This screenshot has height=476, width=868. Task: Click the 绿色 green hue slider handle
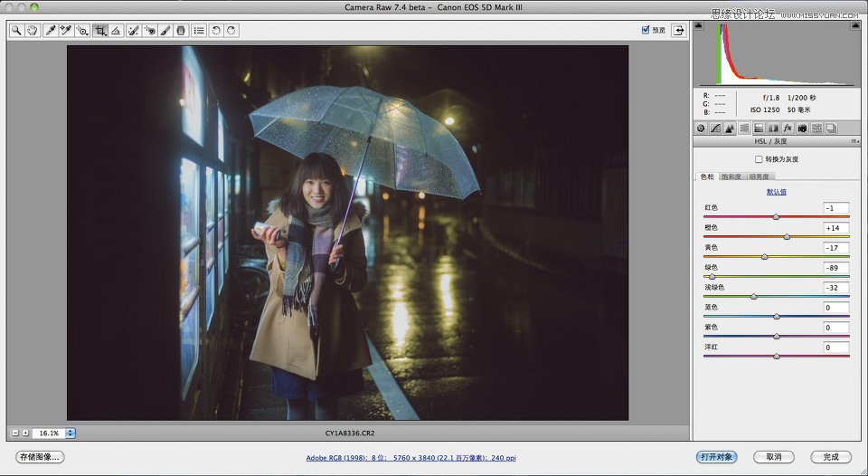click(712, 277)
